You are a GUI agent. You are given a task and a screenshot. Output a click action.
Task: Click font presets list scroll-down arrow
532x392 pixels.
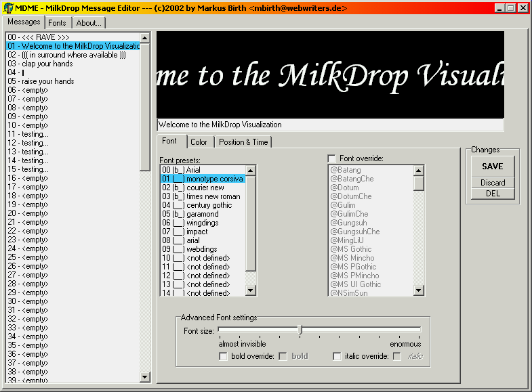click(x=251, y=290)
